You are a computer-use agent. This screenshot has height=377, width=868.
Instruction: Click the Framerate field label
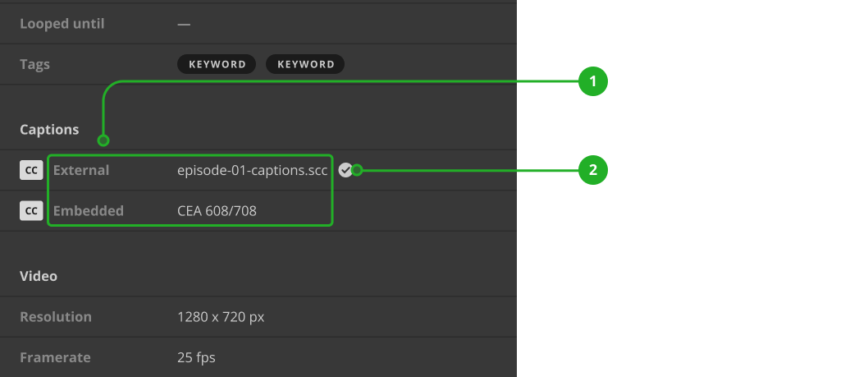(55, 357)
